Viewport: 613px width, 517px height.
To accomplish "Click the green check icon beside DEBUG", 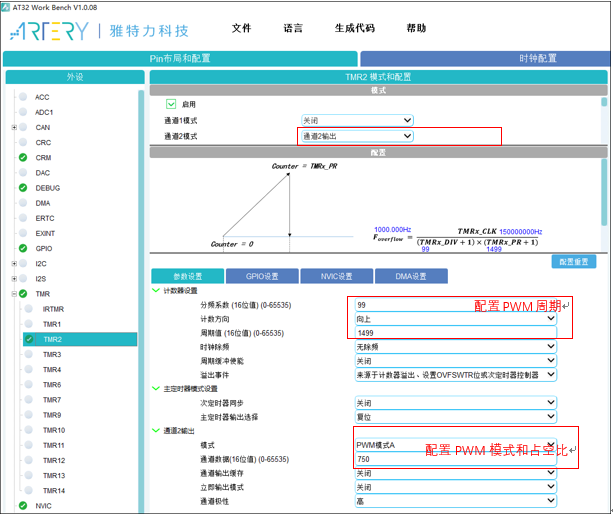I will 23,188.
